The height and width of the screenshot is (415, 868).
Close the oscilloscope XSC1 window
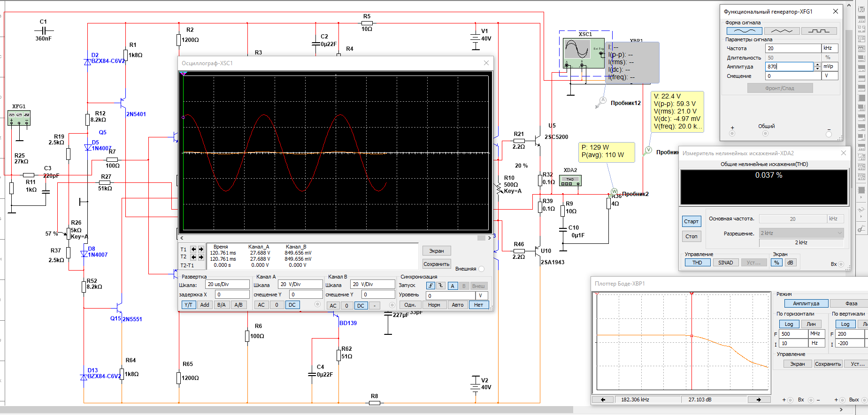pos(486,63)
